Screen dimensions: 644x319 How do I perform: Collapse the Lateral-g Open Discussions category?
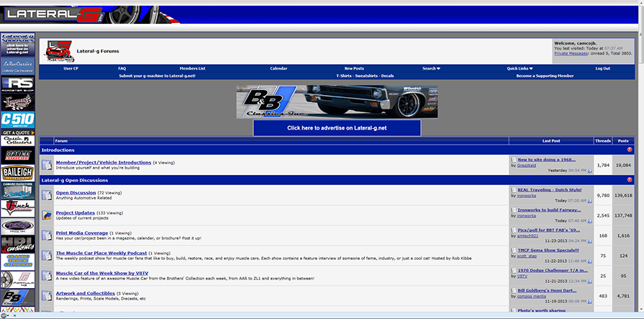(630, 180)
